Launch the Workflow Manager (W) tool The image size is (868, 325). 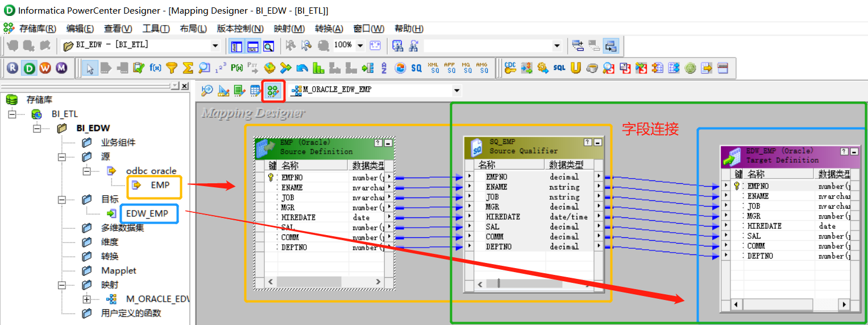pyautogui.click(x=45, y=68)
